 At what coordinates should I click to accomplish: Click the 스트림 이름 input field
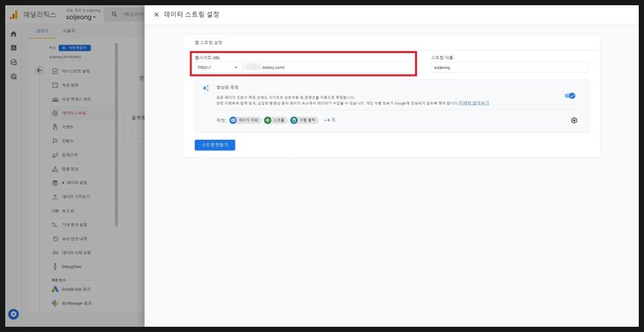coord(510,67)
